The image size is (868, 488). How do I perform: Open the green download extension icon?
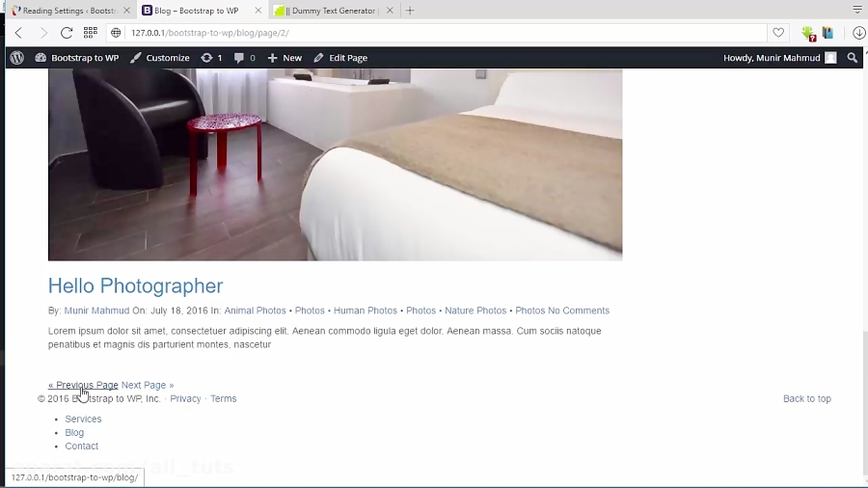pos(809,33)
